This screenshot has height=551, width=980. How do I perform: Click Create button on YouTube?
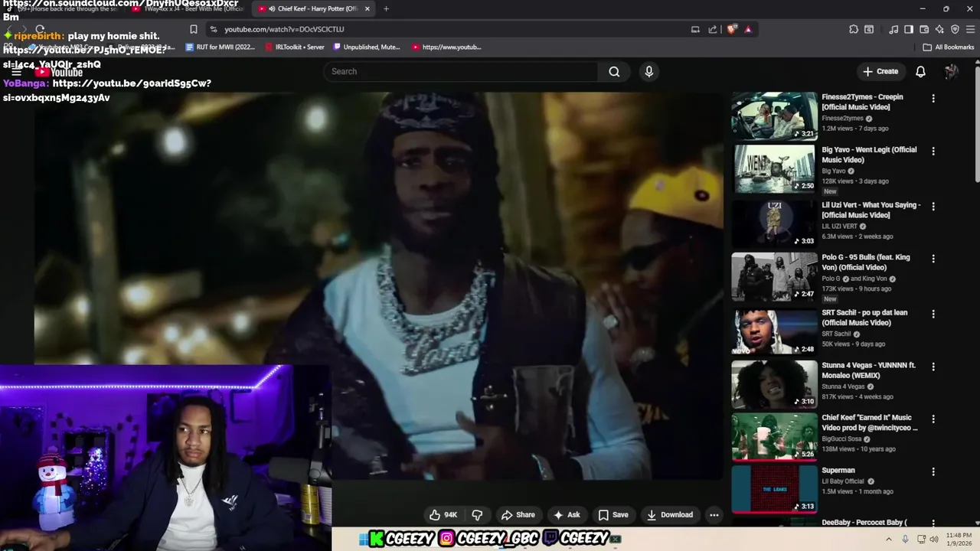[x=880, y=71]
